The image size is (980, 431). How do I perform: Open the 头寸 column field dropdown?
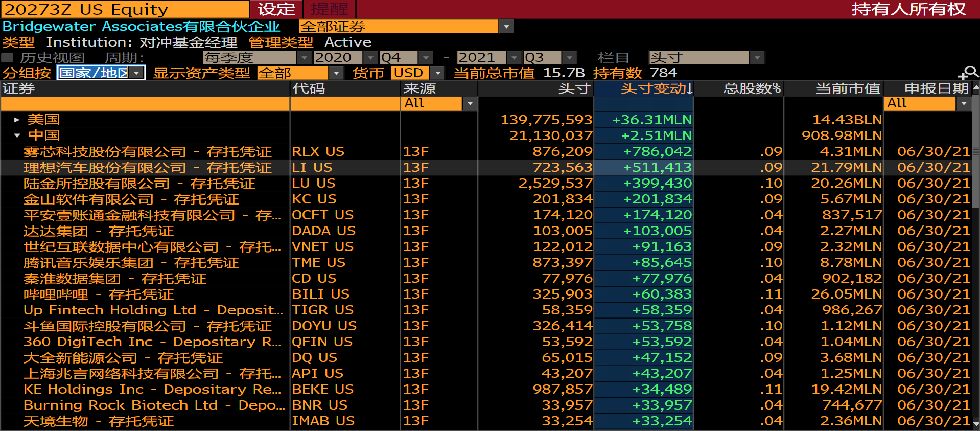point(757,58)
